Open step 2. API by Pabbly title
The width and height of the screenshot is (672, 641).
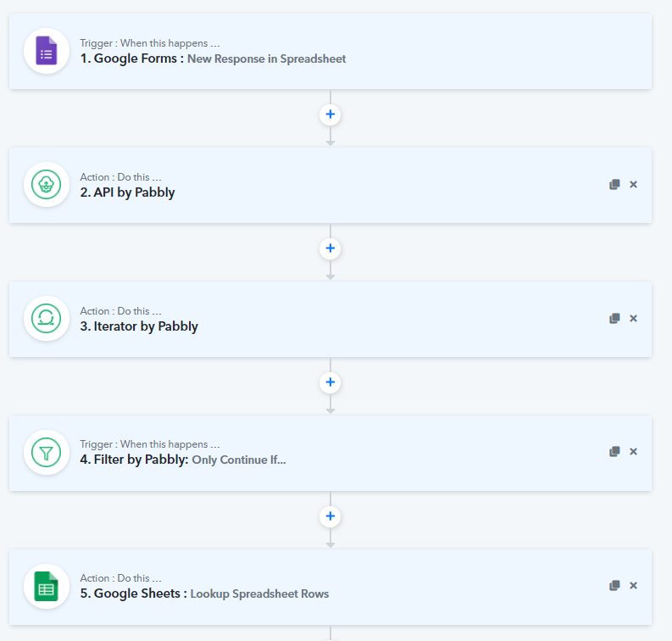coord(127,192)
